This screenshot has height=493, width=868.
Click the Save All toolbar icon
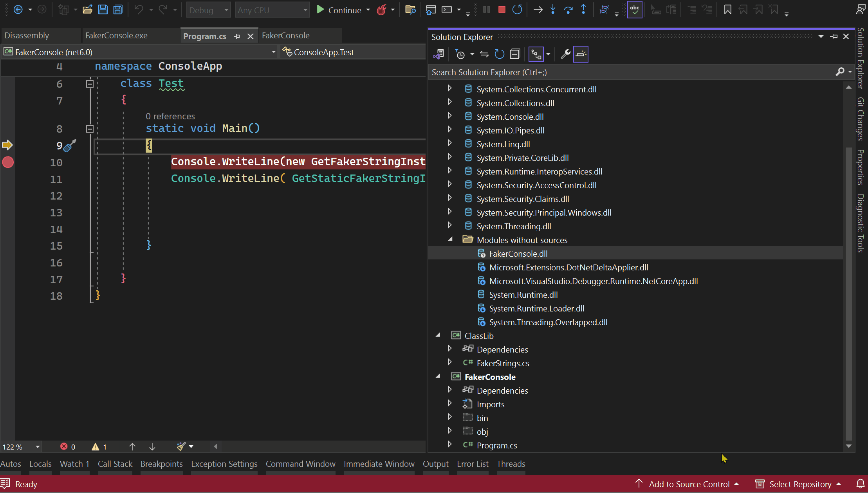pyautogui.click(x=118, y=10)
